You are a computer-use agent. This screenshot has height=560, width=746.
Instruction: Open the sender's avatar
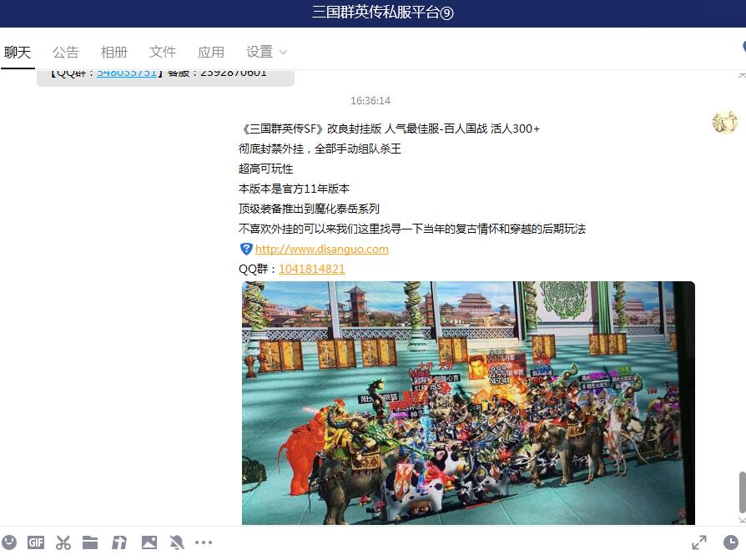pyautogui.click(x=724, y=123)
